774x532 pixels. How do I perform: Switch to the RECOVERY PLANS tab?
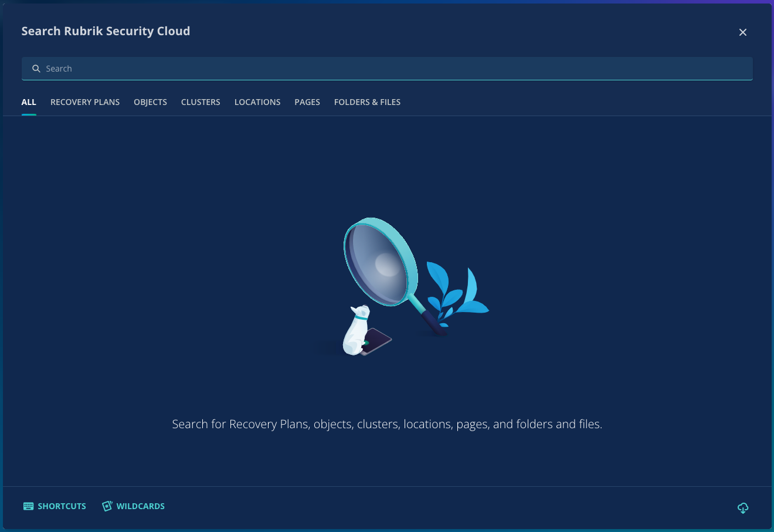[85, 102]
